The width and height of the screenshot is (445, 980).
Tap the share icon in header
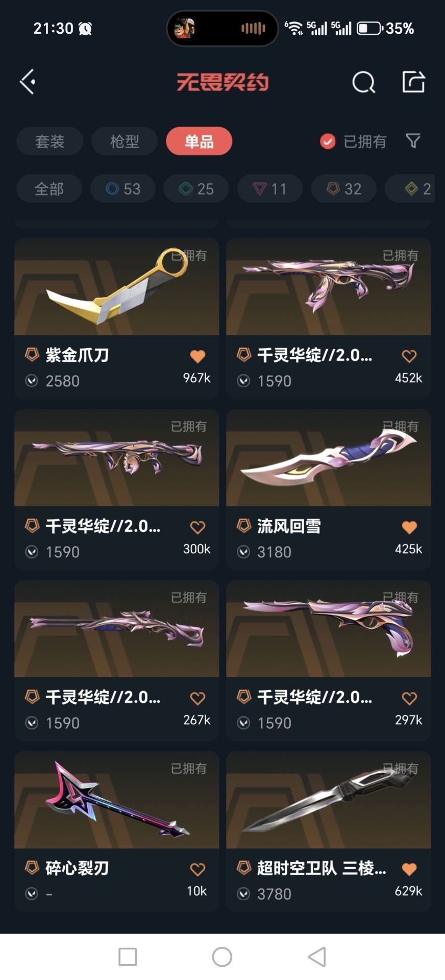pyautogui.click(x=413, y=82)
